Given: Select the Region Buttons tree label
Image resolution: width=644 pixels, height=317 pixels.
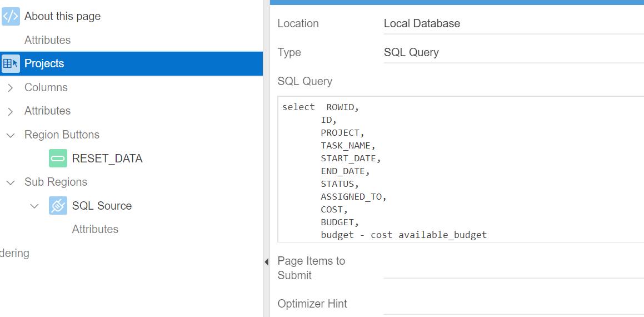Looking at the screenshot, I should coord(62,135).
